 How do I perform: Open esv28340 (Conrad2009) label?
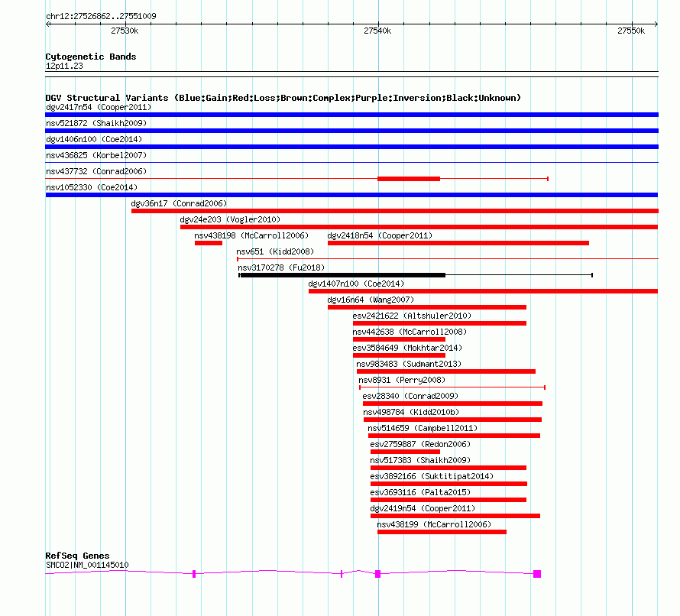tap(410, 396)
